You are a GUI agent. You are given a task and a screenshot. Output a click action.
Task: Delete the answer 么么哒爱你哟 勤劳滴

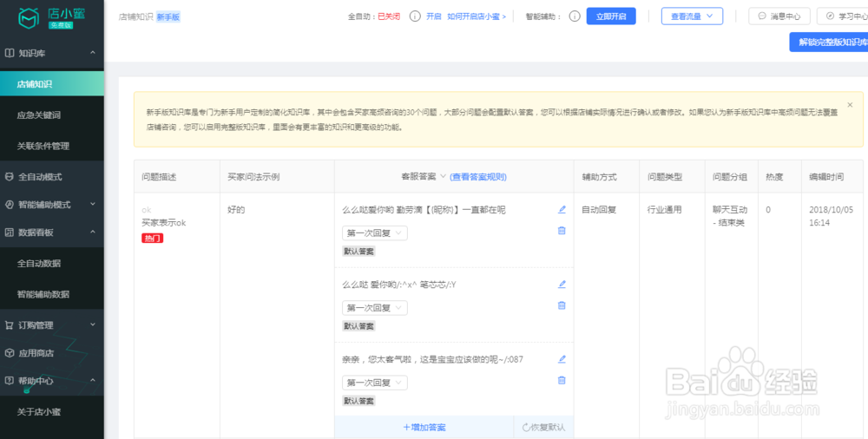562,230
